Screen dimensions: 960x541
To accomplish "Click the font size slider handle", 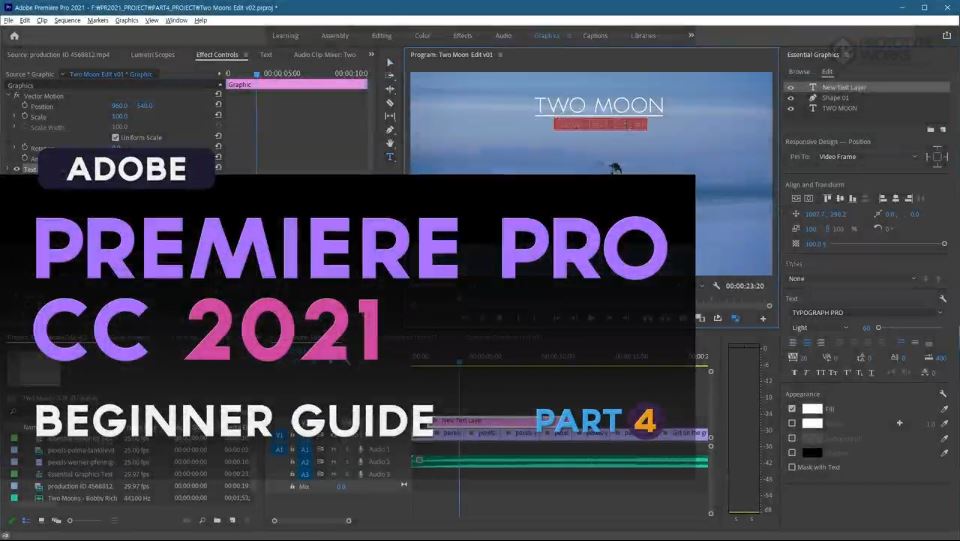I will tap(879, 327).
